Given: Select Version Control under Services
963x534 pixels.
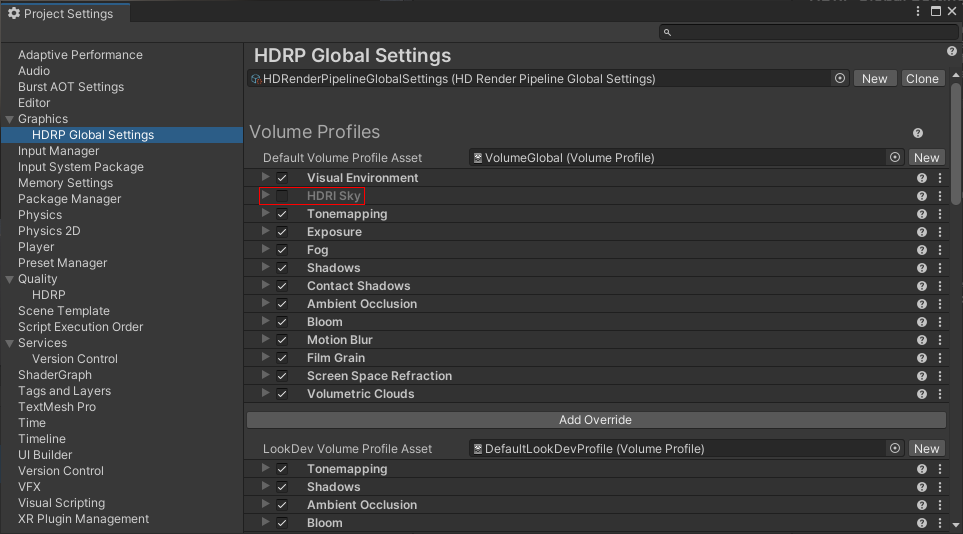Looking at the screenshot, I should click(74, 359).
